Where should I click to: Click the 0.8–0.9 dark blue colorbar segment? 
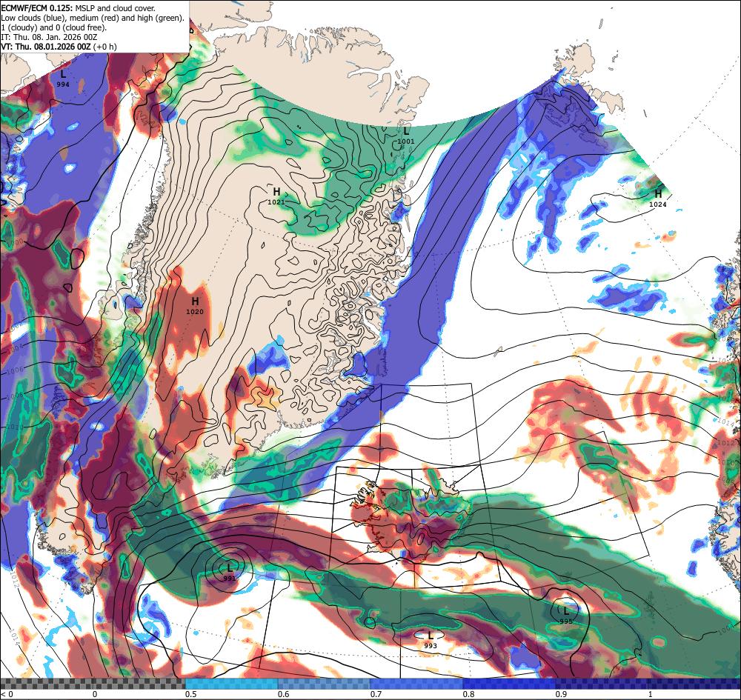point(510,684)
